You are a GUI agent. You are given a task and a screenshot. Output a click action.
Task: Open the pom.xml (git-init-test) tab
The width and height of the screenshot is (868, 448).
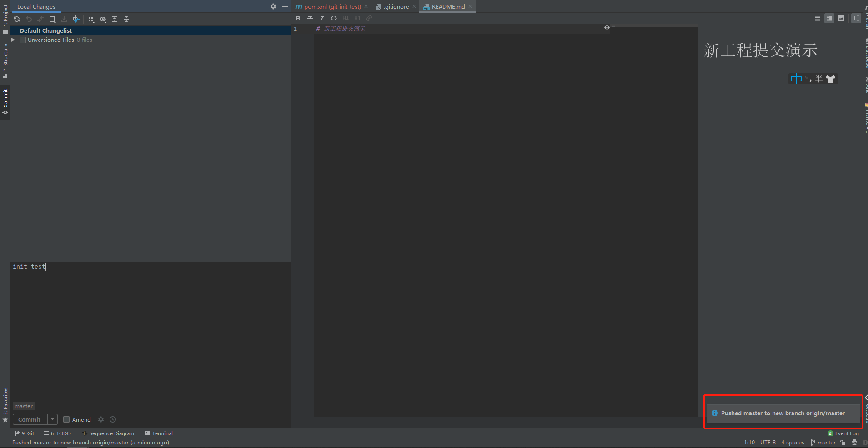click(333, 7)
